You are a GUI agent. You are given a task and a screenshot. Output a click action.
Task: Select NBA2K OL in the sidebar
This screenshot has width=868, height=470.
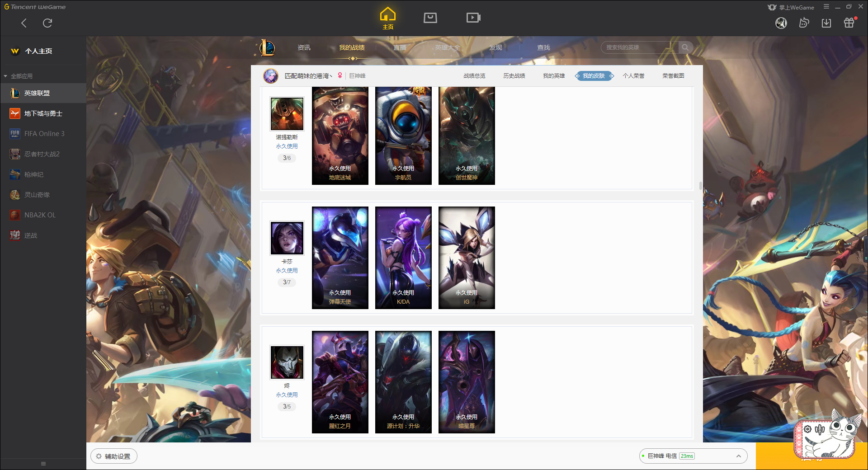click(x=43, y=215)
